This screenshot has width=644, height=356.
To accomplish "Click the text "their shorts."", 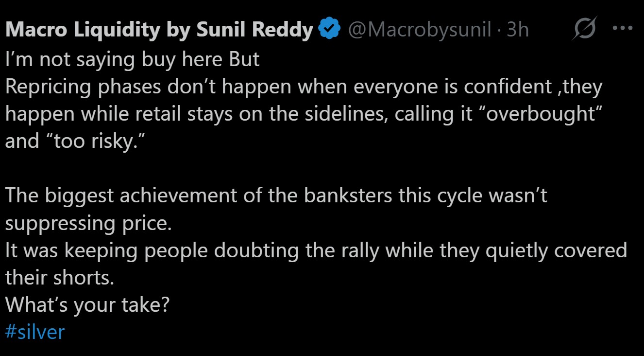I will coord(59,277).
